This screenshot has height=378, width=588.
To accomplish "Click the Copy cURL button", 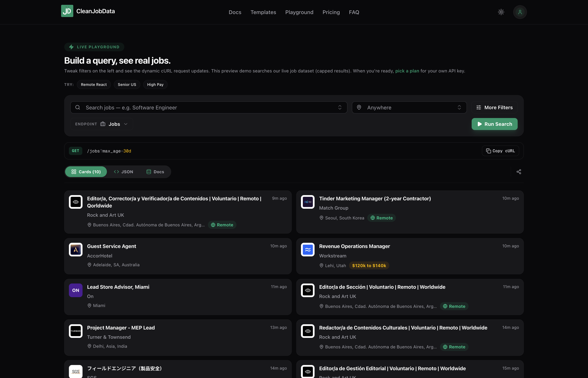I will pos(500,151).
